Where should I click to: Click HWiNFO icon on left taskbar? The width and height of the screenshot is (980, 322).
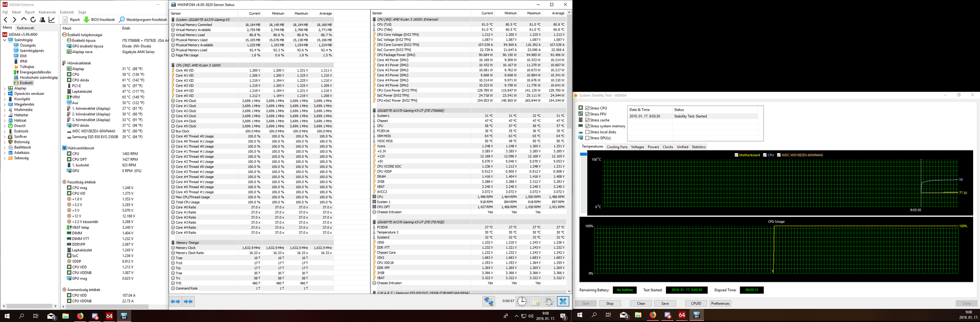coord(124,316)
